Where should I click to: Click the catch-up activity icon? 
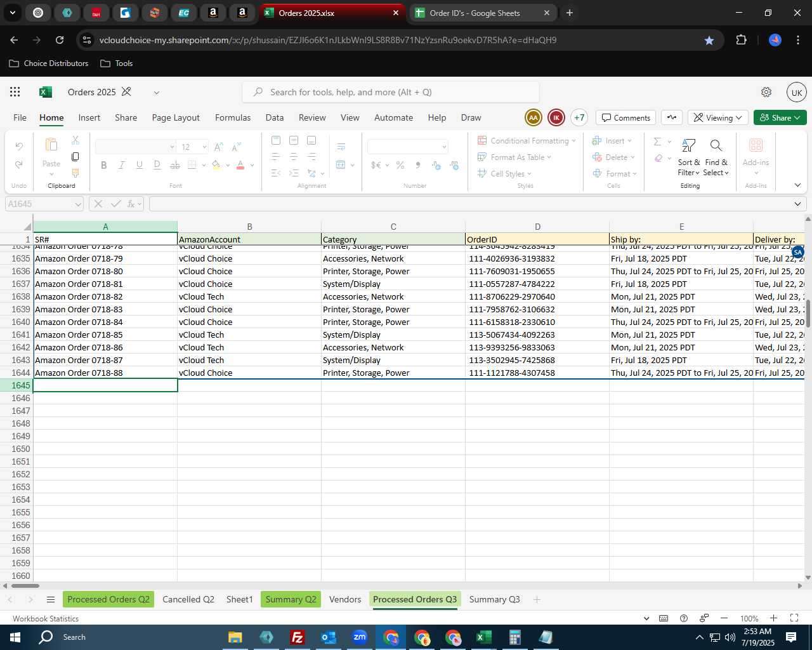point(672,117)
